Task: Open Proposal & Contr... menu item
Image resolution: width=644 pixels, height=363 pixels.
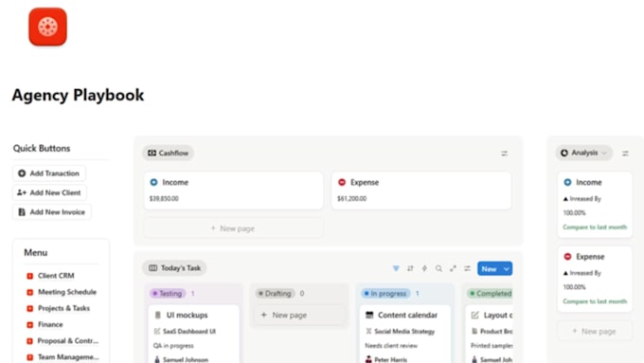Action: pos(63,341)
